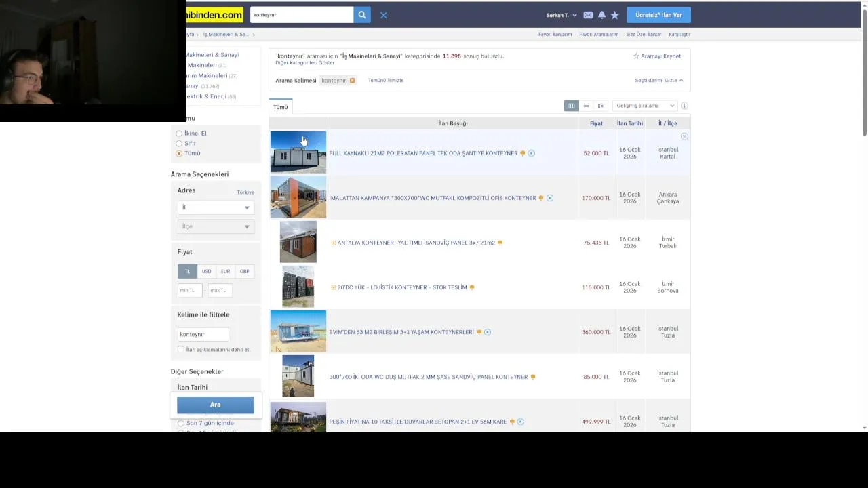The height and width of the screenshot is (488, 868).
Task: Click the top search box
Action: tap(302, 15)
